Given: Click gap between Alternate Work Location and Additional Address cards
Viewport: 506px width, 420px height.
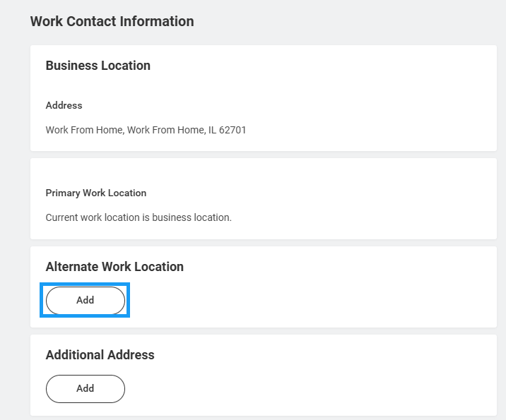Looking at the screenshot, I should click(x=263, y=331).
